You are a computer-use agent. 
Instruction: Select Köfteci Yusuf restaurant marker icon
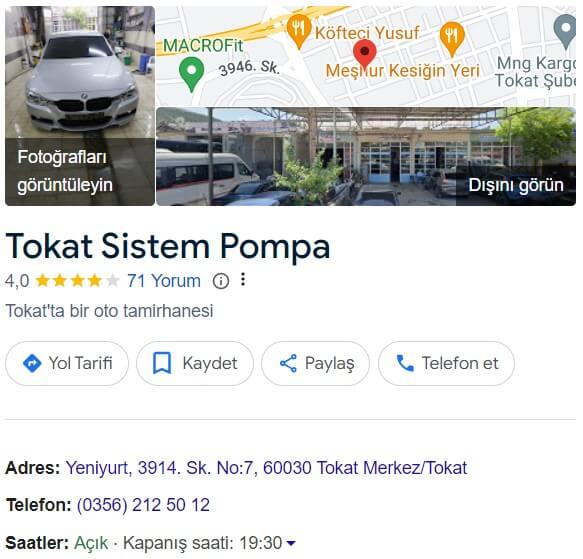(x=300, y=31)
